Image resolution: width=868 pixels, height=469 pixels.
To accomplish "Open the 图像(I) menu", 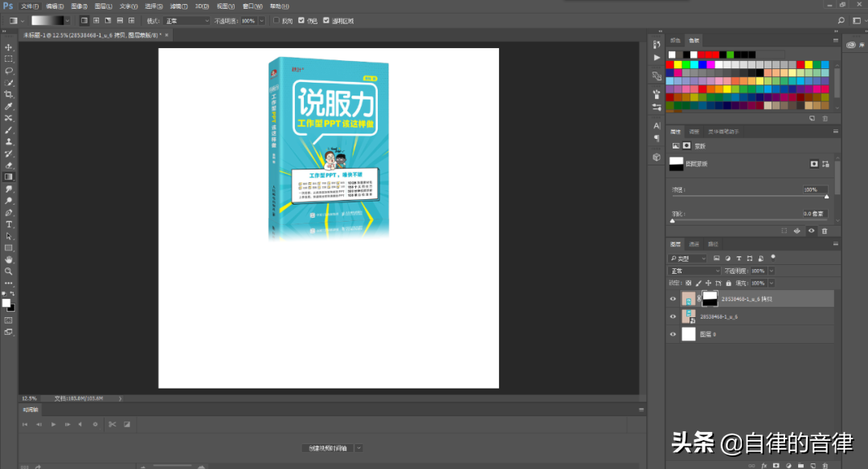I will pyautogui.click(x=79, y=6).
